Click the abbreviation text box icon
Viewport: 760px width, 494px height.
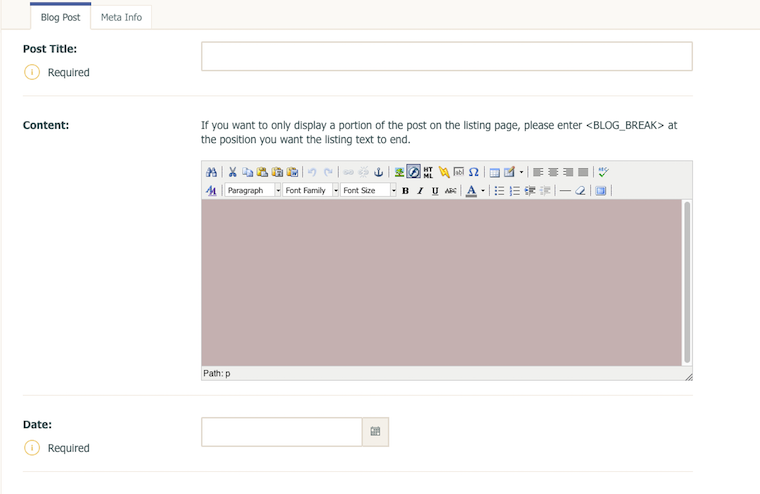[x=459, y=172]
